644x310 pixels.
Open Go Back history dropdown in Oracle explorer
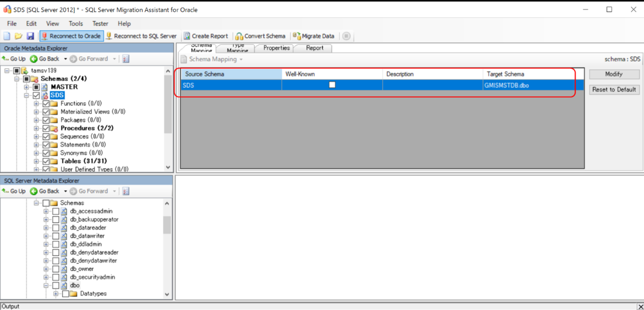(x=65, y=59)
